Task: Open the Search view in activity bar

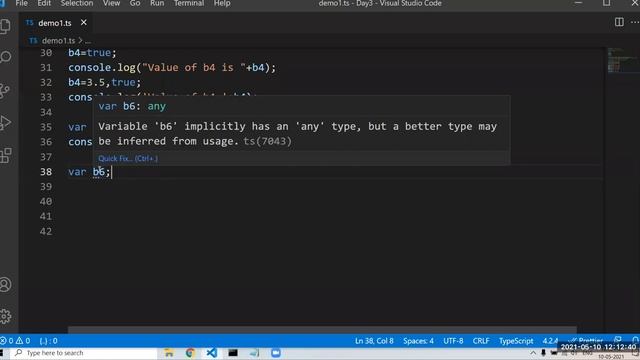Action: click(x=6, y=57)
